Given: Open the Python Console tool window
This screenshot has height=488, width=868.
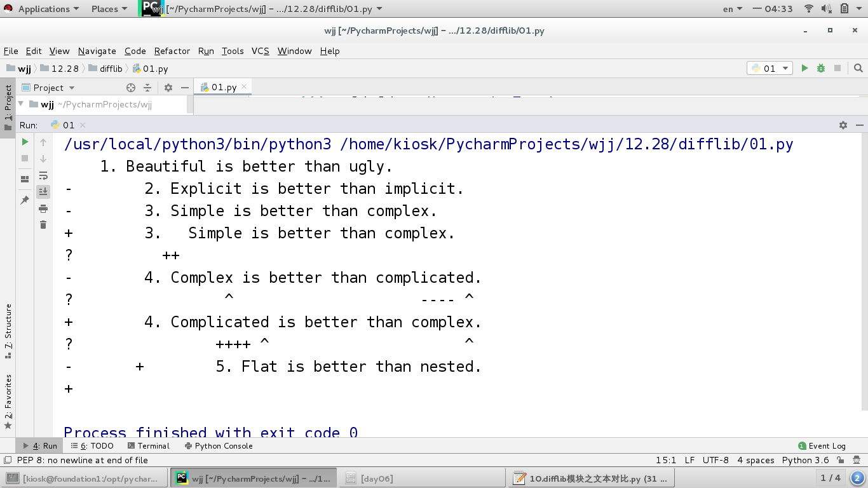Looking at the screenshot, I should 219,445.
